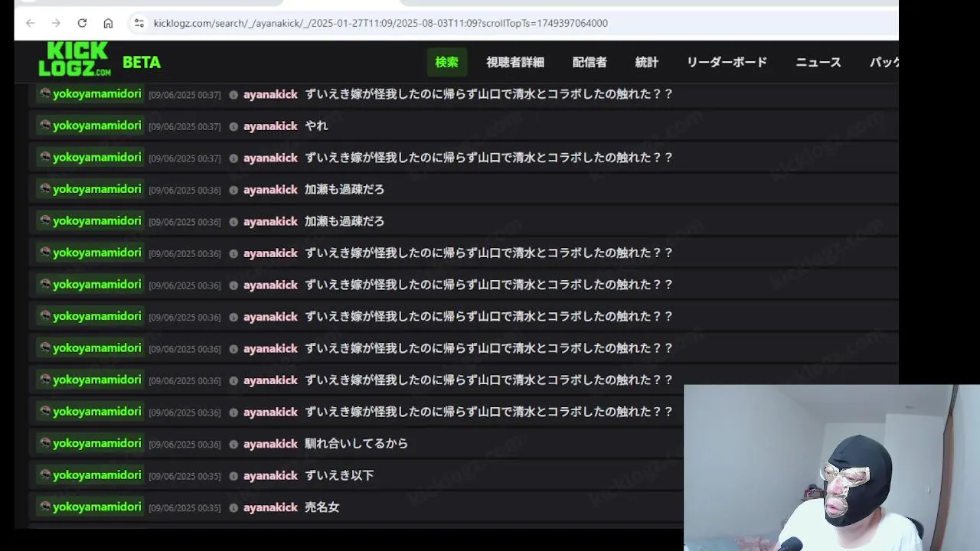The width and height of the screenshot is (980, 551).
Task: Go back using the browser back arrow
Action: pos(30,23)
